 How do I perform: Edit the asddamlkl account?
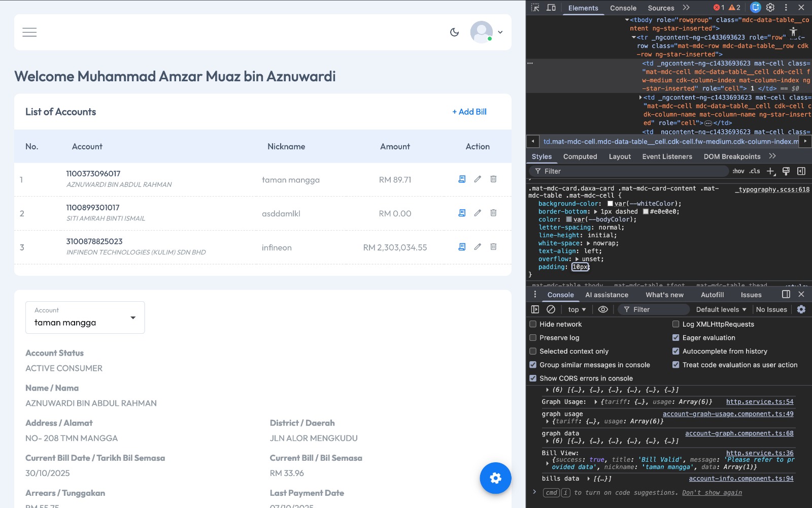478,213
